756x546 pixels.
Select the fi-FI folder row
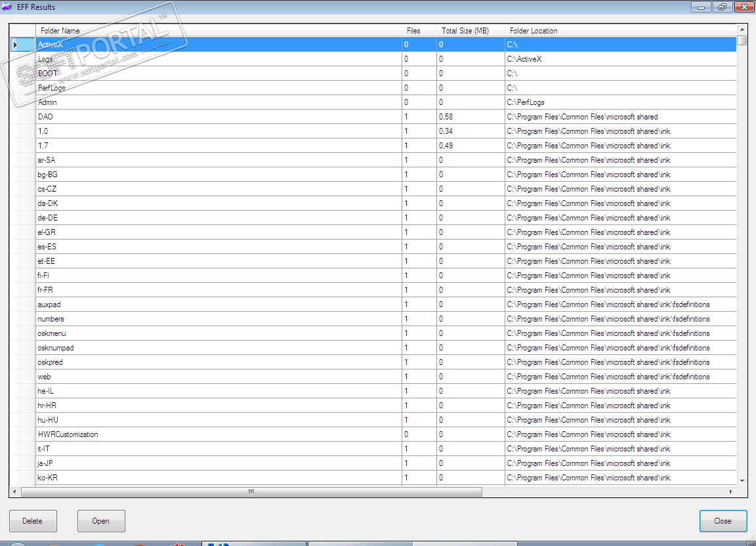click(373, 276)
